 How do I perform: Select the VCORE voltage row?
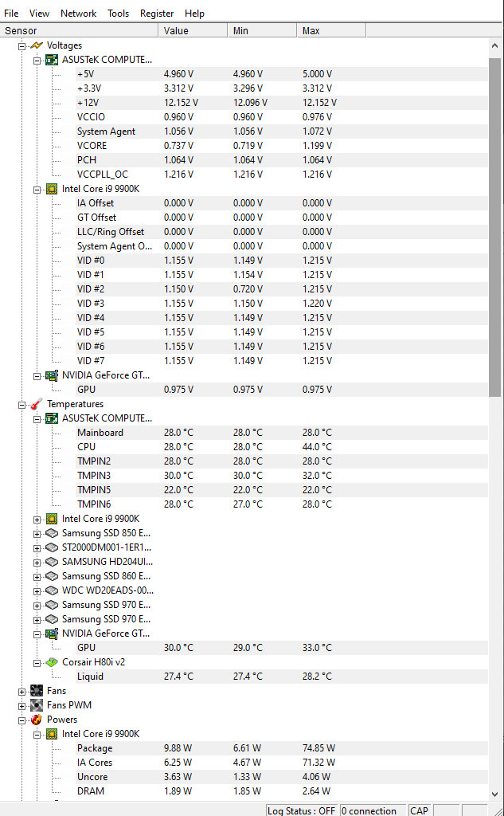pyautogui.click(x=254, y=146)
